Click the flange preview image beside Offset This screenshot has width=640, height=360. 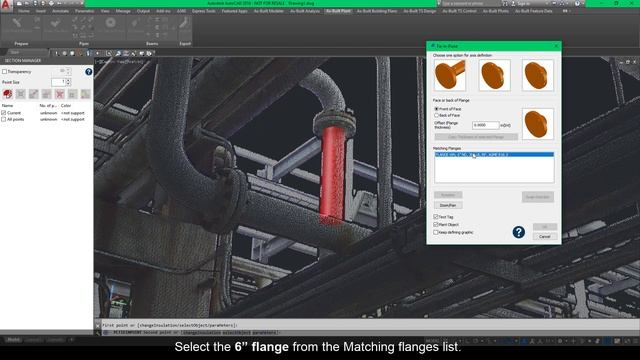[x=538, y=124]
